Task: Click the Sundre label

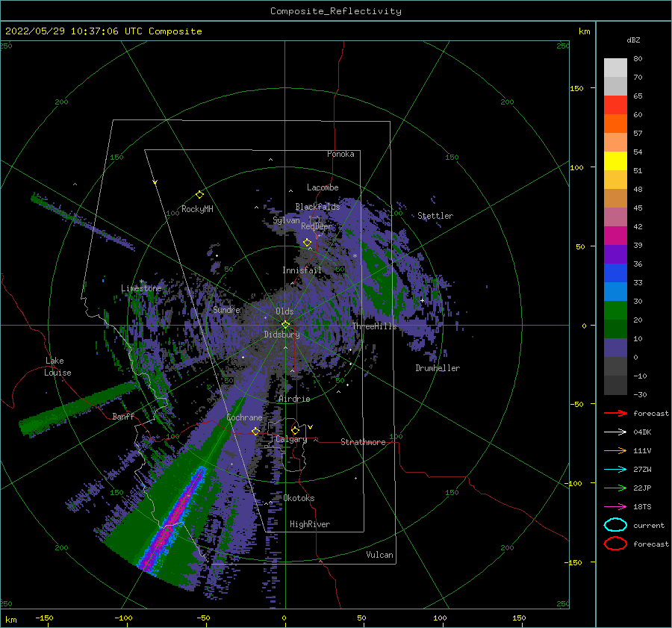Action: tap(226, 309)
